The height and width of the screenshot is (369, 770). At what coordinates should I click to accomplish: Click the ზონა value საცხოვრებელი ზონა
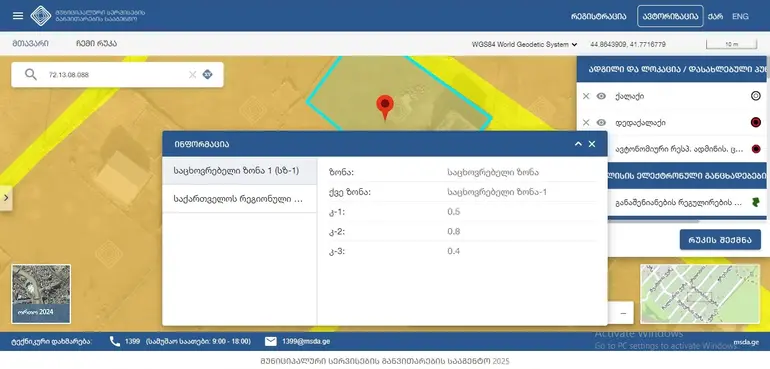(x=493, y=172)
